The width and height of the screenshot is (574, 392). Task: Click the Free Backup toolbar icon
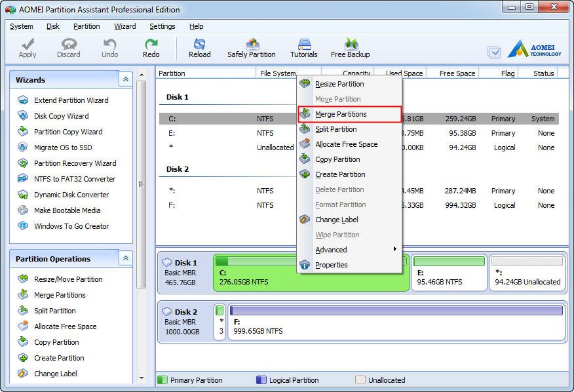pyautogui.click(x=351, y=44)
